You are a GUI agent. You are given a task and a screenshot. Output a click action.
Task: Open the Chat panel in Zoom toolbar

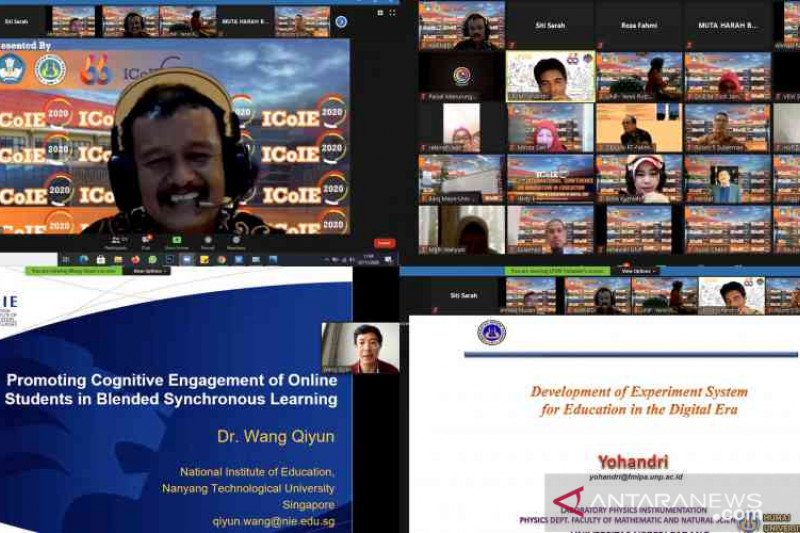(146, 242)
